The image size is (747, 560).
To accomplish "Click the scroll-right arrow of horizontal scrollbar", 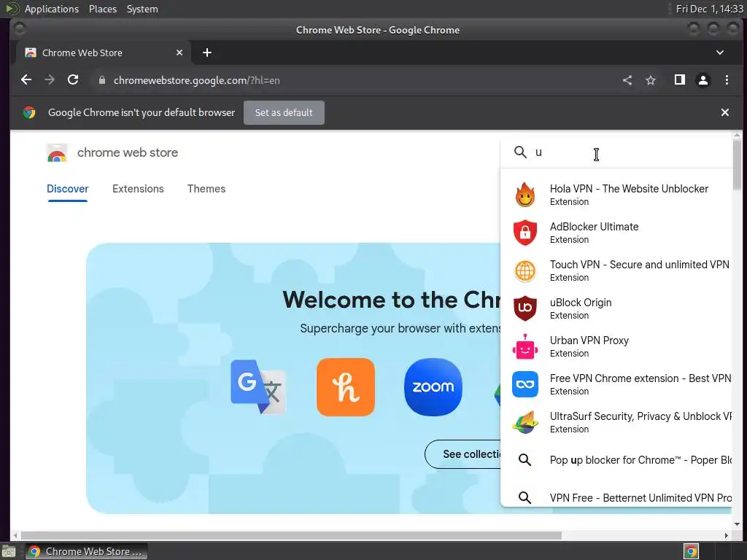I will point(726,536).
